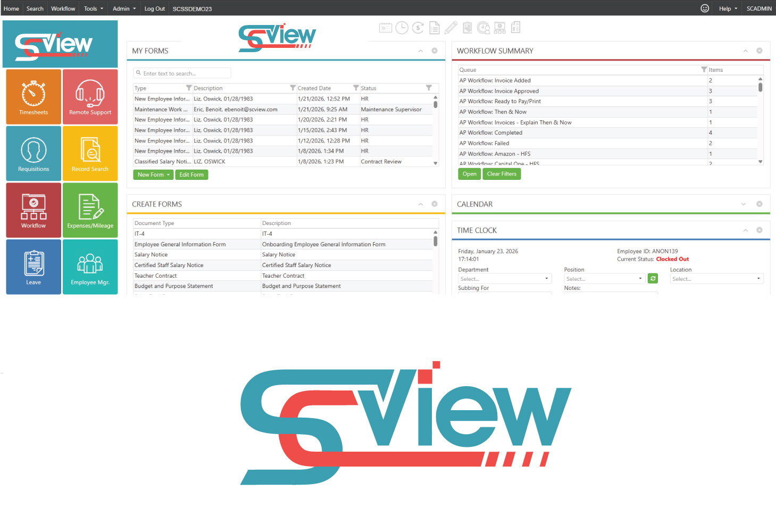The image size is (776, 532).
Task: Click the green refresh icon beside Position
Action: [x=653, y=278]
